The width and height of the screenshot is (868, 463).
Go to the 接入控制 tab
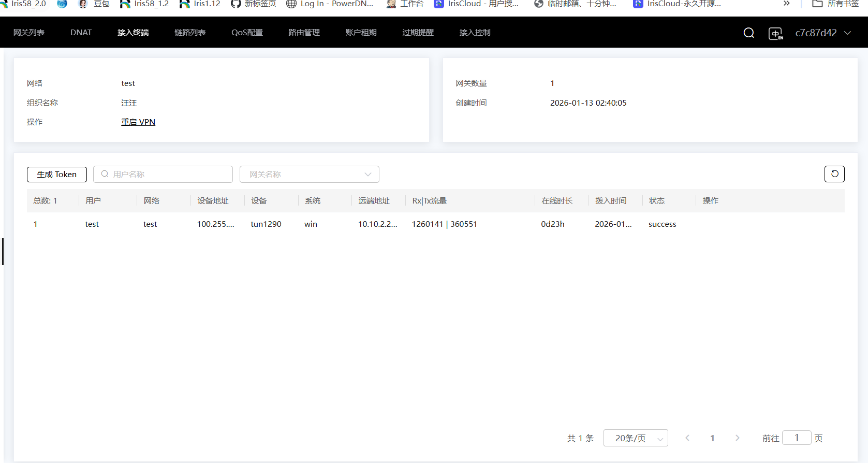[475, 32]
